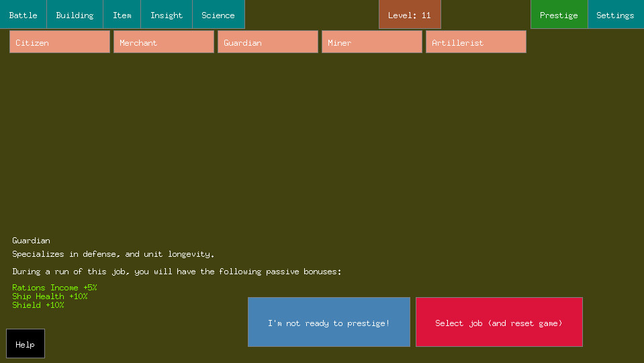644x363 pixels.
Task: Click the Shield +10% bonus line
Action: [38, 305]
